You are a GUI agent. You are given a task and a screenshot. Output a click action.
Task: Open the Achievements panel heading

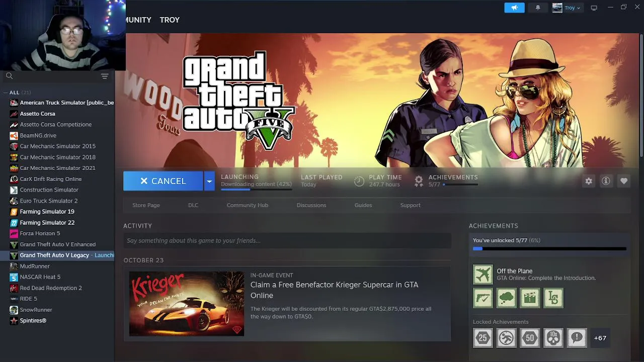tap(493, 226)
